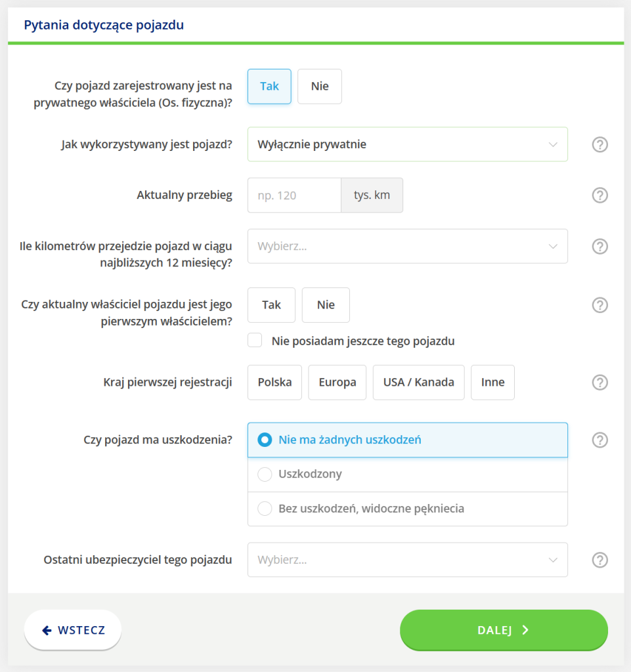Select 'Uszkodzony' radio option

point(265,474)
